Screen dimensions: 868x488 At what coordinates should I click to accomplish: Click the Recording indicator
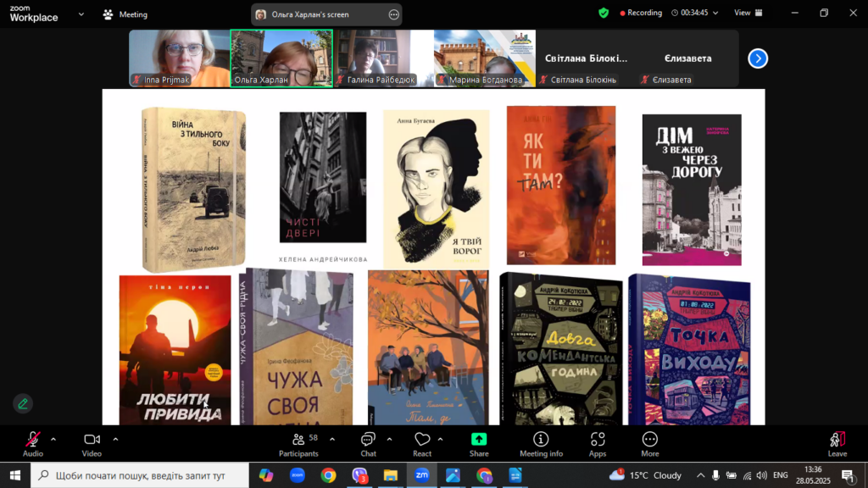641,13
